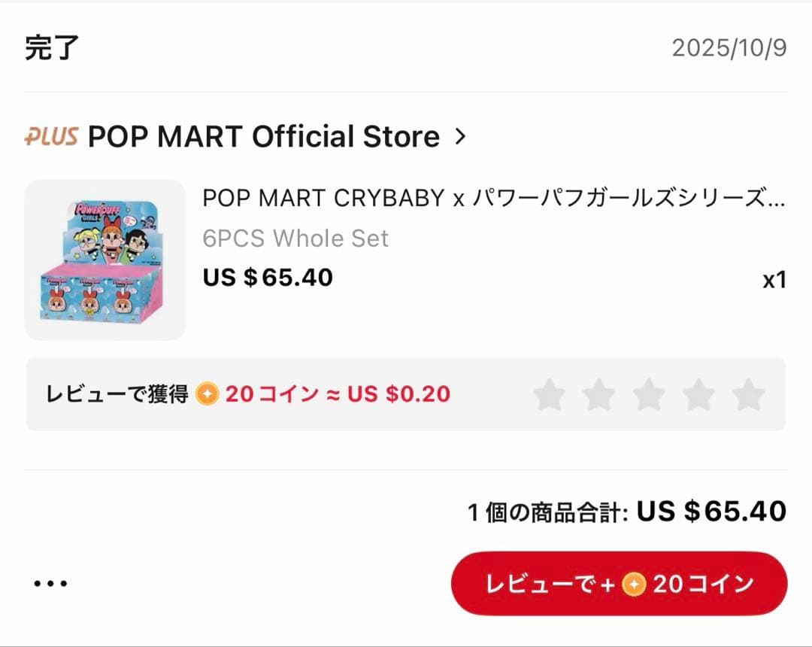Select the third star in the rating row
The height and width of the screenshot is (647, 812).
click(650, 393)
